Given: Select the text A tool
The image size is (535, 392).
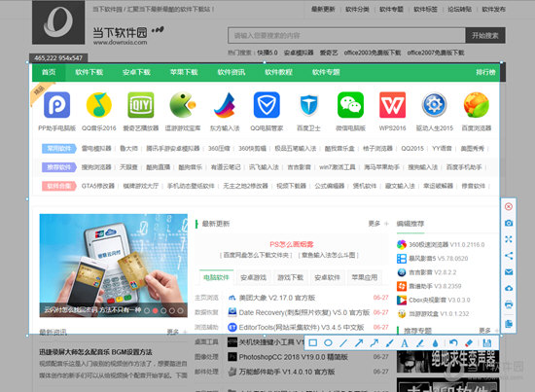Looking at the screenshot, I should [x=405, y=342].
